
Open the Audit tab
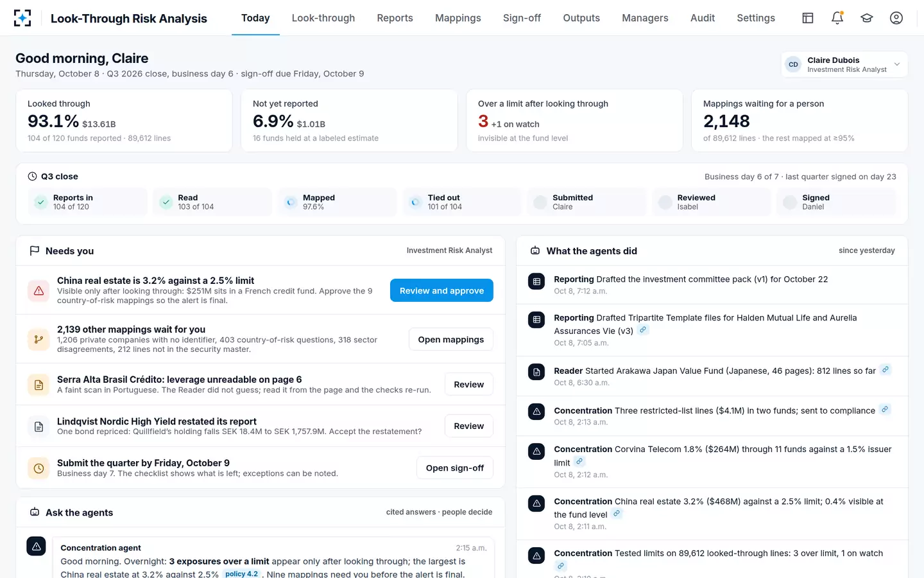(x=703, y=18)
